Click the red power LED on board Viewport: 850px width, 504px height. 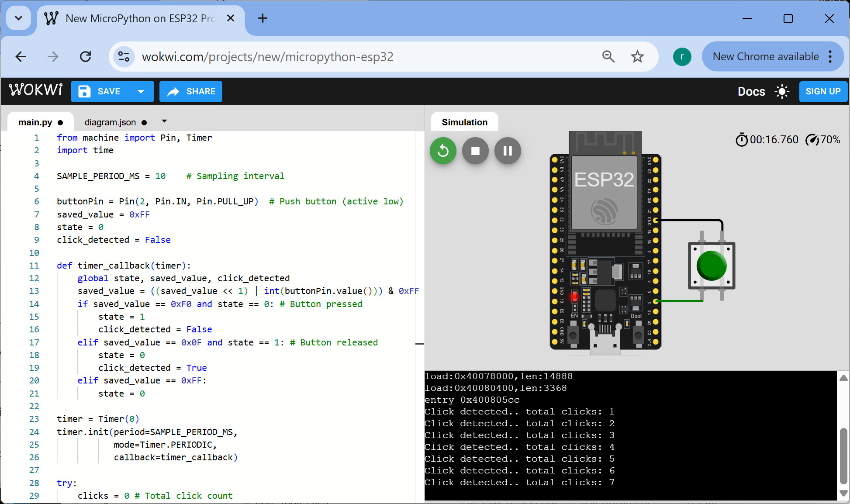pyautogui.click(x=574, y=297)
